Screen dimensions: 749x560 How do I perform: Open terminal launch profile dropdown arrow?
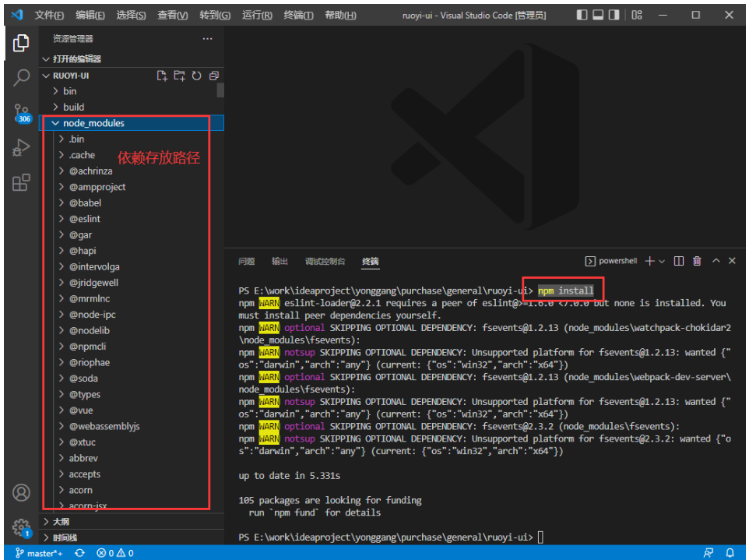[662, 262]
